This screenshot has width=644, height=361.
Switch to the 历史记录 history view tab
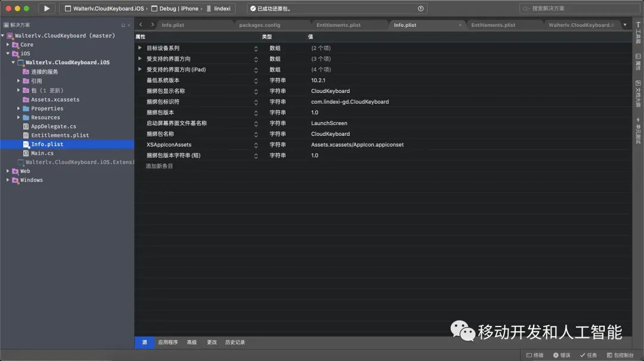235,343
